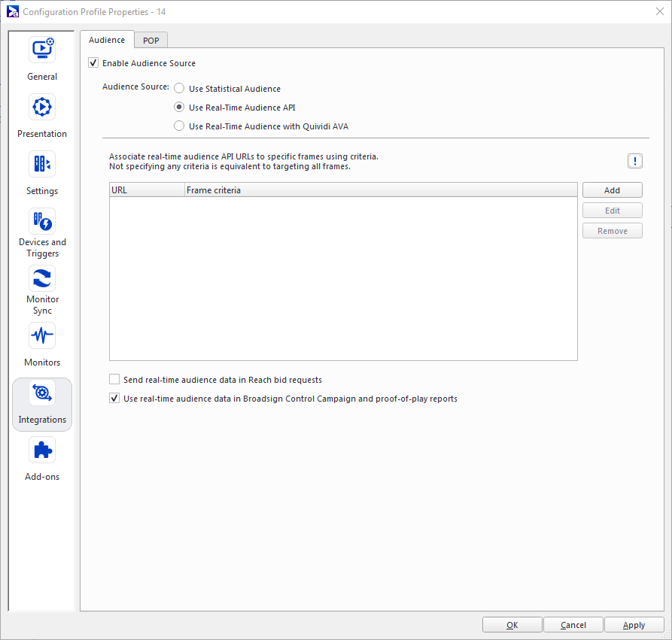Select Use Statistical Audience option
672x640 pixels.
[x=179, y=89]
